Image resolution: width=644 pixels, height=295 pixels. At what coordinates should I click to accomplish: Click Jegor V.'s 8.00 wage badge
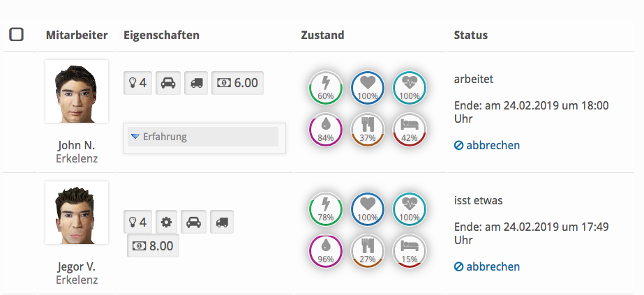[153, 245]
